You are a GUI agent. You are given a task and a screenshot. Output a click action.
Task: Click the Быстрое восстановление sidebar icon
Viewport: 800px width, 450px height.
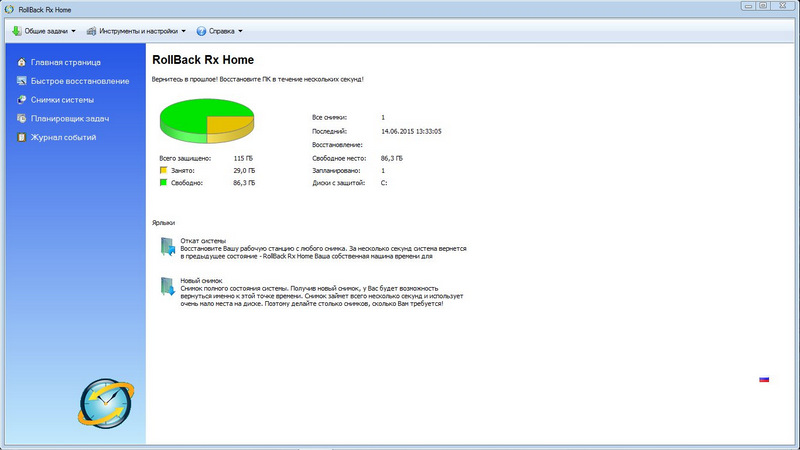[21, 81]
